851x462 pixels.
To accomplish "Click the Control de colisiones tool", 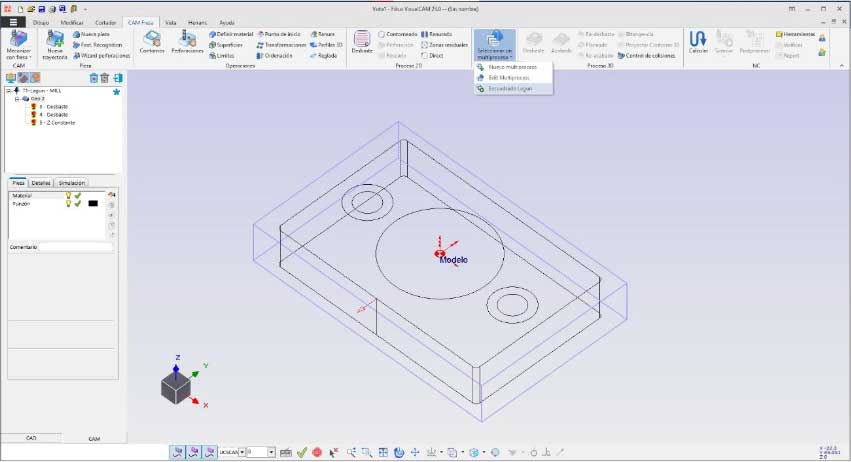I will [647, 55].
